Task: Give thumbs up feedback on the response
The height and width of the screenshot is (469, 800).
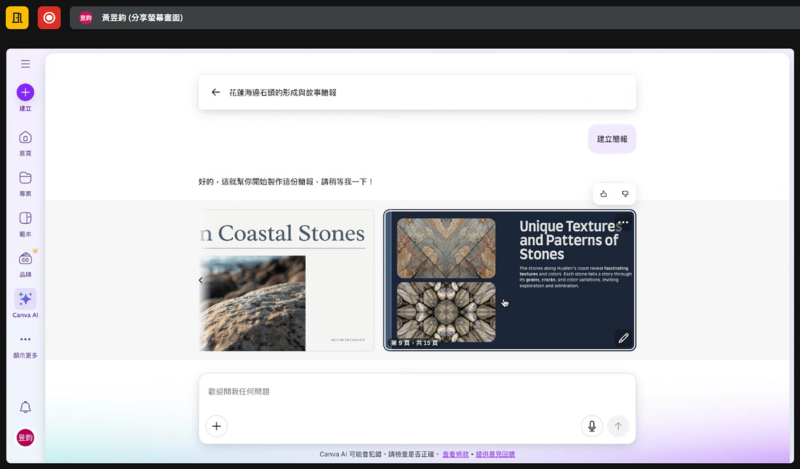Action: pos(603,194)
